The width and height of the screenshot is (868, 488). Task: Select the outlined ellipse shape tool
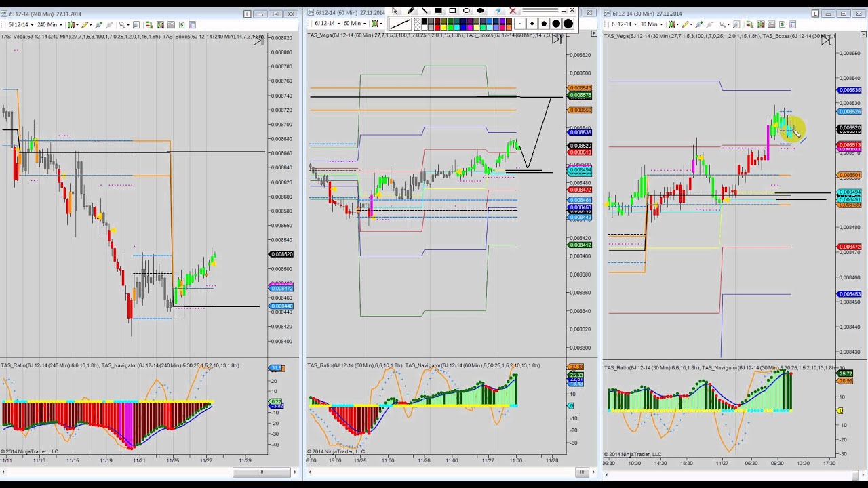click(x=467, y=10)
